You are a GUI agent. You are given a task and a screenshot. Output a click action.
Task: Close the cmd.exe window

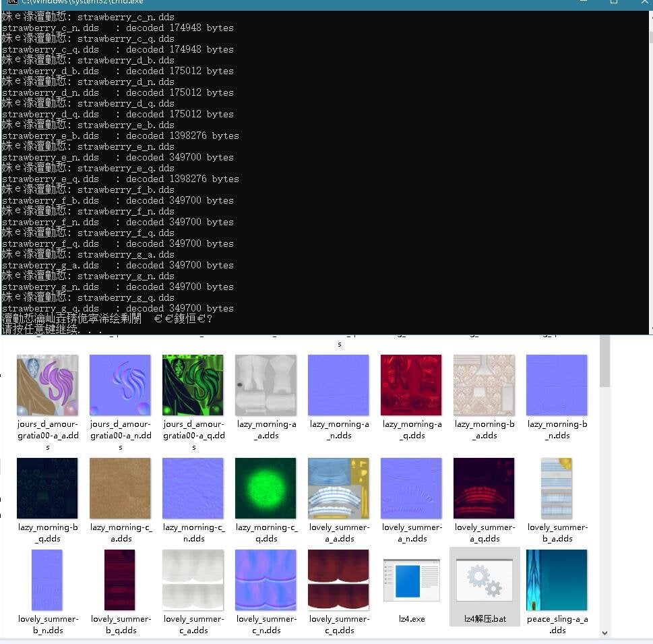click(645, 1)
